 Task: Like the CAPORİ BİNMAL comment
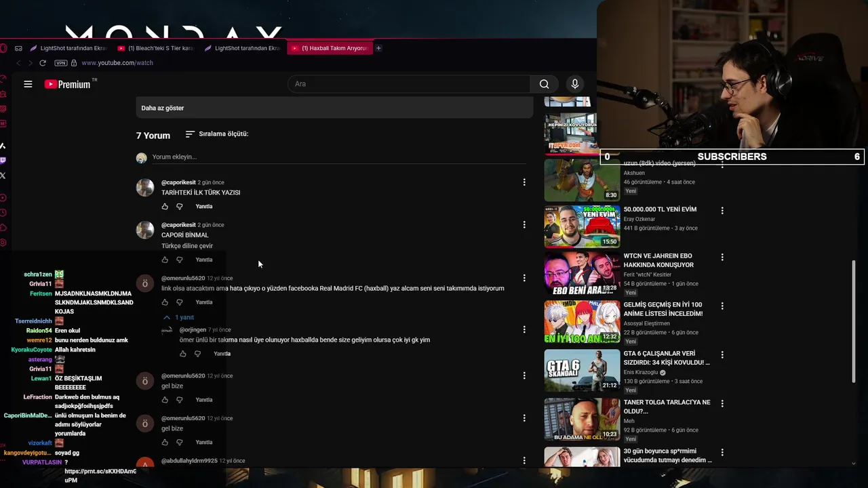(165, 260)
